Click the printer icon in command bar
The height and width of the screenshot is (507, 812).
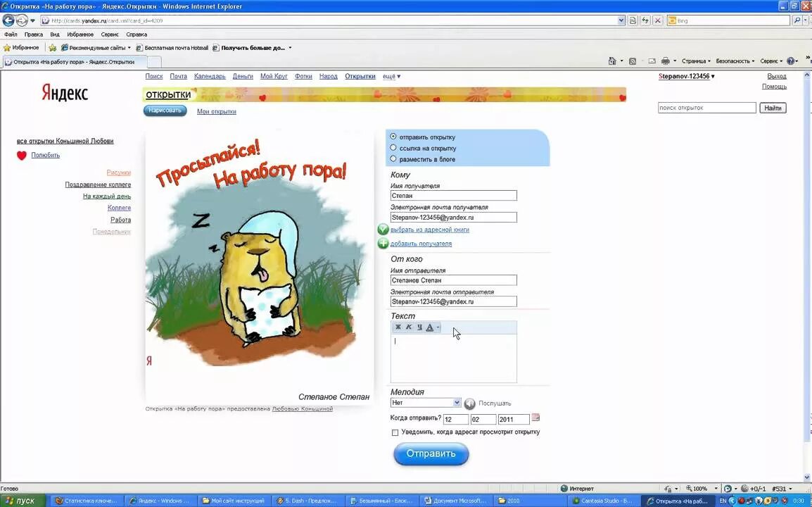(666, 61)
